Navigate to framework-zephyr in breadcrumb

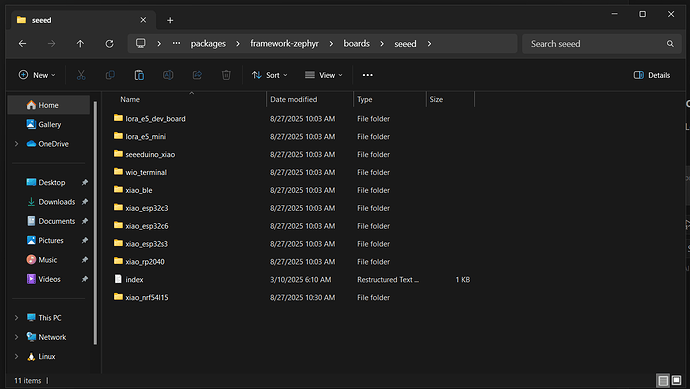point(284,44)
